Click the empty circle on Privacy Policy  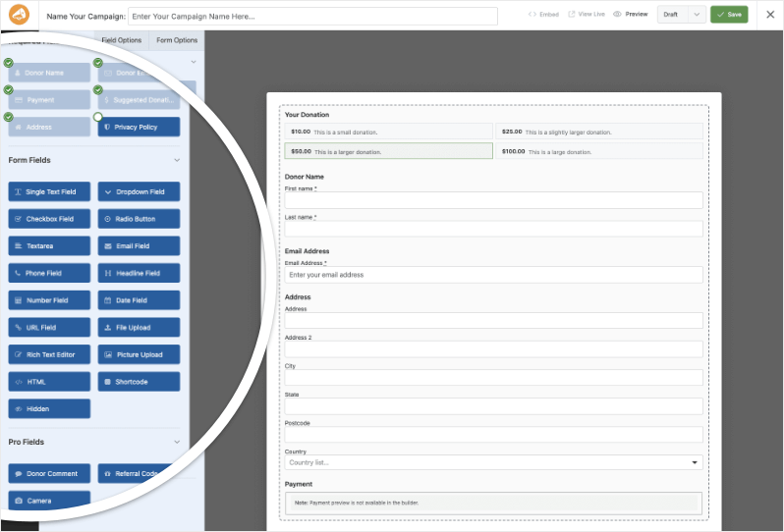(98, 117)
